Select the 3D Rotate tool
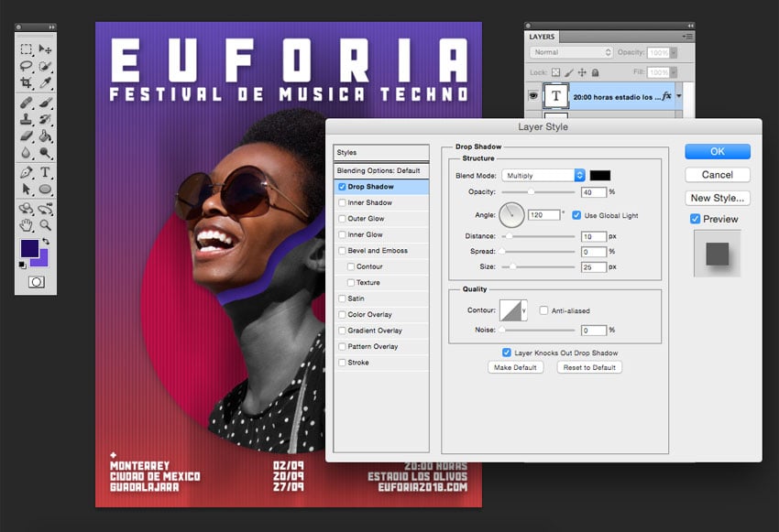Viewport: 779px width, 532px height. coord(27,209)
